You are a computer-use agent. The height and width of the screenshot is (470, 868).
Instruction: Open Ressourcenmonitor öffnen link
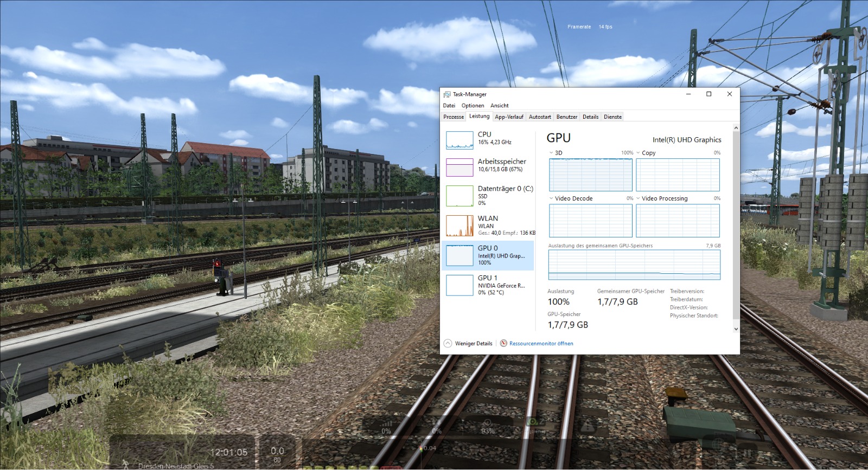click(x=537, y=344)
